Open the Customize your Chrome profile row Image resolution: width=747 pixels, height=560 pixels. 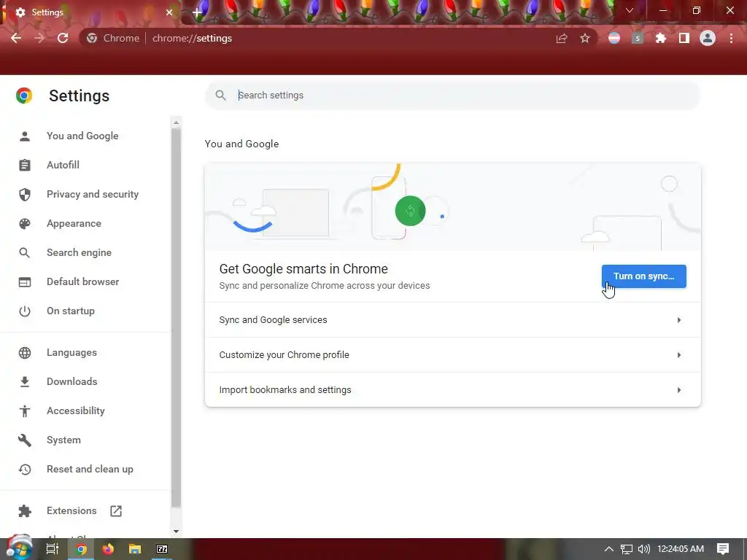coord(452,355)
